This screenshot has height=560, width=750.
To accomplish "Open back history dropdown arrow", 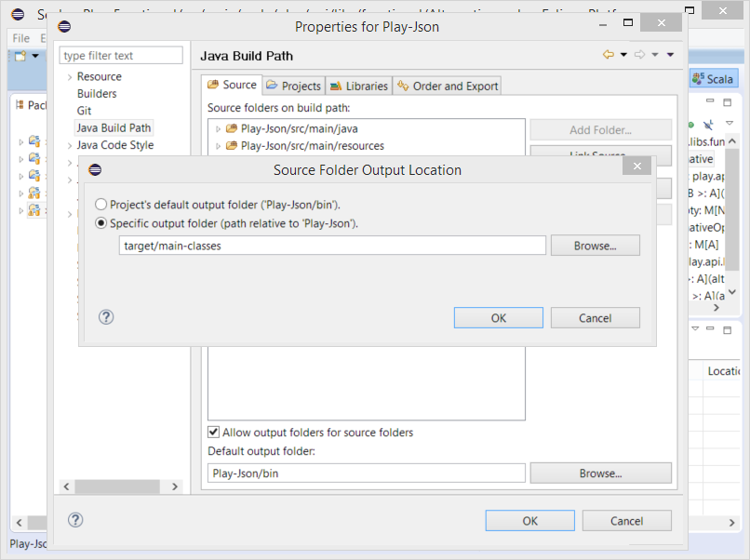I will (623, 55).
